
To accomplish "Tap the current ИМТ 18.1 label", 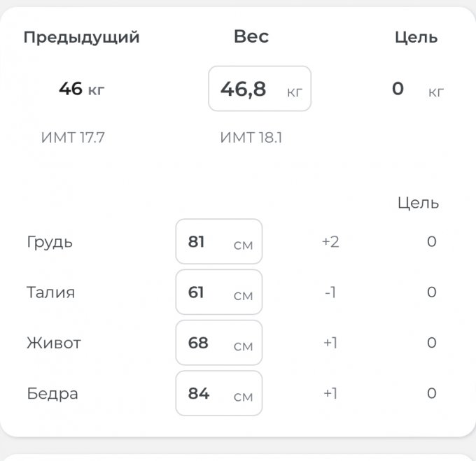I will click(x=251, y=137).
